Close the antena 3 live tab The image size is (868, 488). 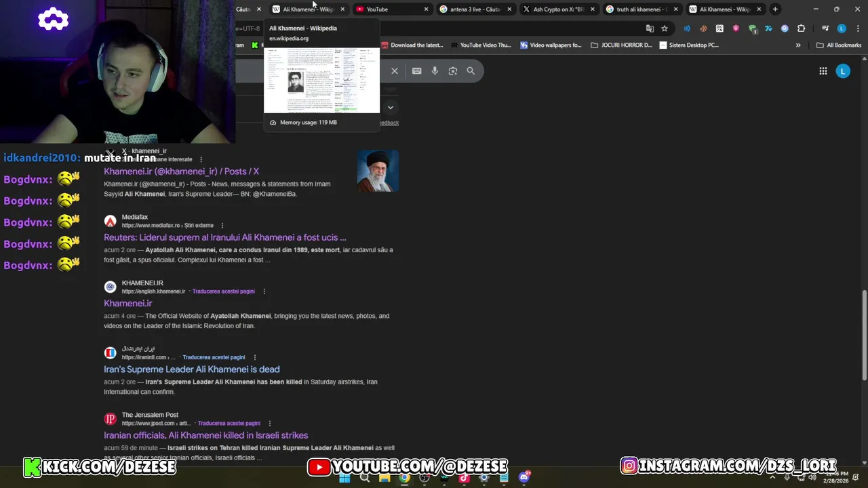tap(509, 9)
